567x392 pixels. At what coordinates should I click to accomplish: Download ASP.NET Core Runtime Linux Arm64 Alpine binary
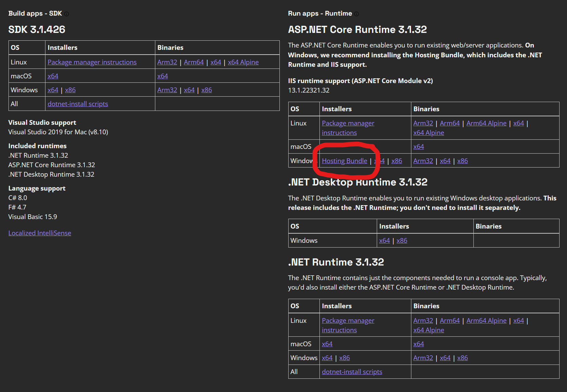pos(486,123)
